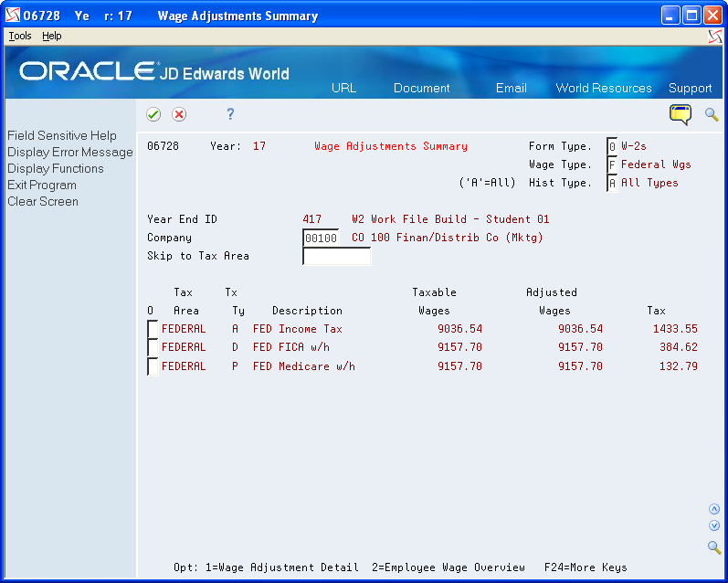The height and width of the screenshot is (583, 728).
Task: Select Display Error Message
Action: click(70, 152)
